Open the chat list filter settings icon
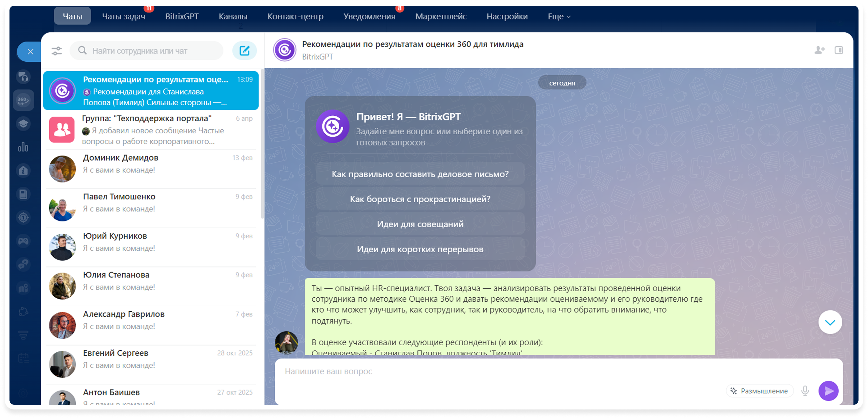The width and height of the screenshot is (868, 418). pos(57,51)
